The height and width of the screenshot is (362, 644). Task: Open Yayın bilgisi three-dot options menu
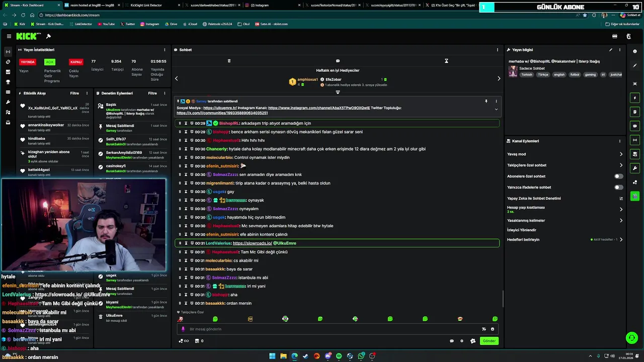620,50
